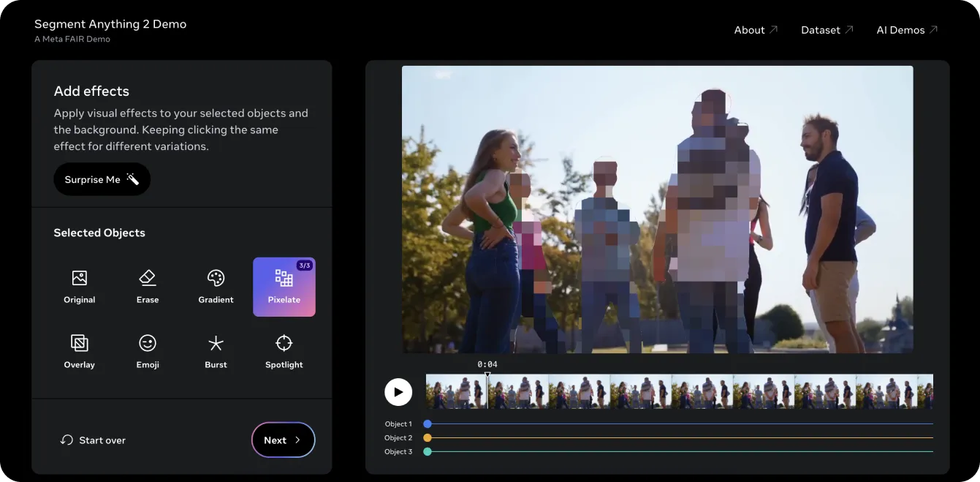Apply the Emoji effect
This screenshot has height=482, width=980.
[148, 352]
